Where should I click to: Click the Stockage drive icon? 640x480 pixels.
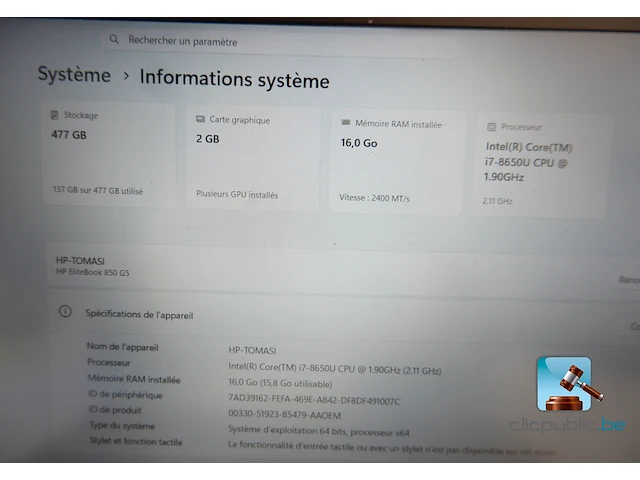pyautogui.click(x=54, y=115)
